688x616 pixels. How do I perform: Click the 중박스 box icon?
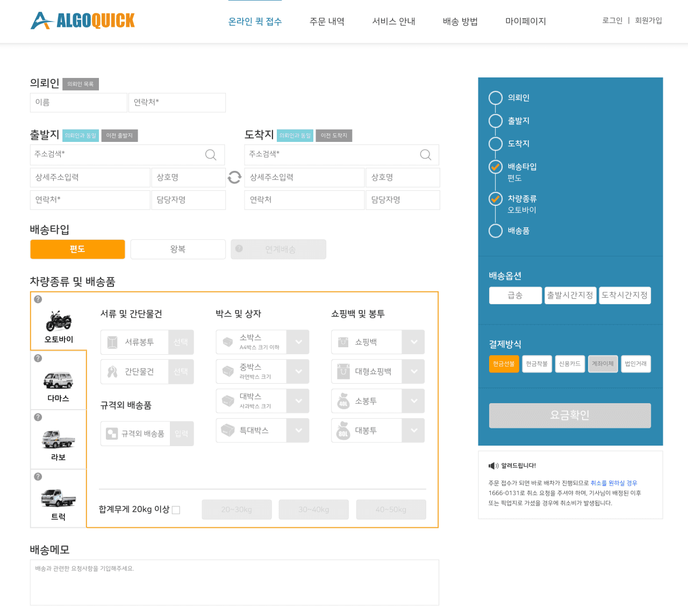click(228, 371)
